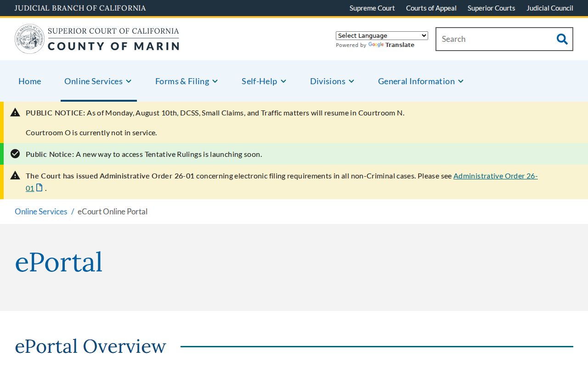Click the ePortal Overview section heading
Screen dimensions: 588x368
tap(90, 346)
